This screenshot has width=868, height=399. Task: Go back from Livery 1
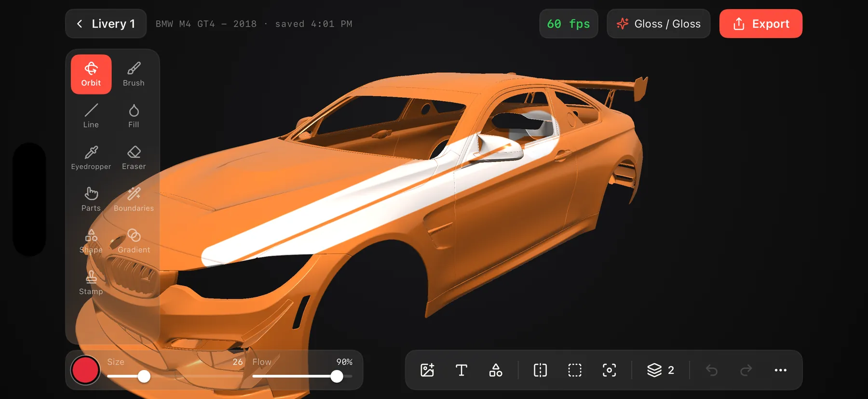point(106,24)
